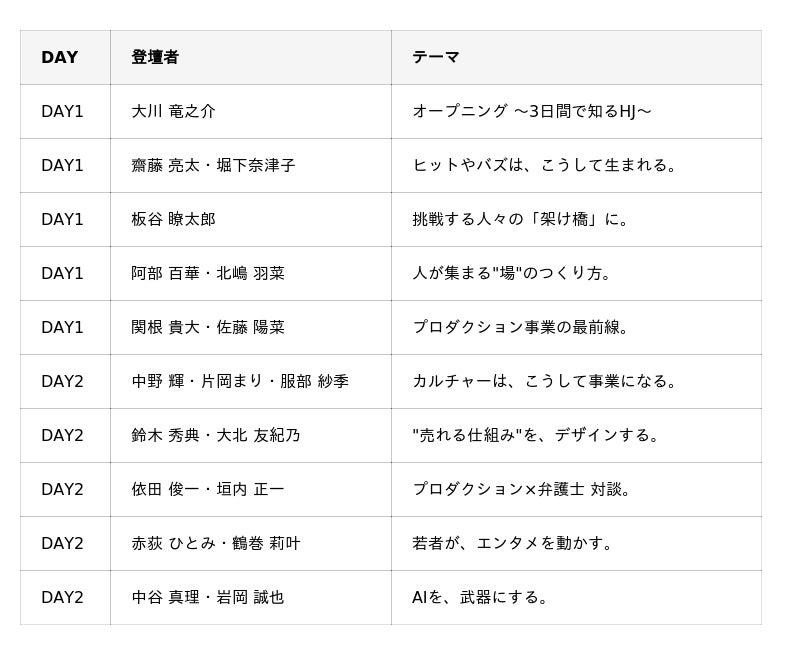Click theme カルチャーは、こうして事業になる。
Screen dimensions: 800x655
click(x=544, y=382)
